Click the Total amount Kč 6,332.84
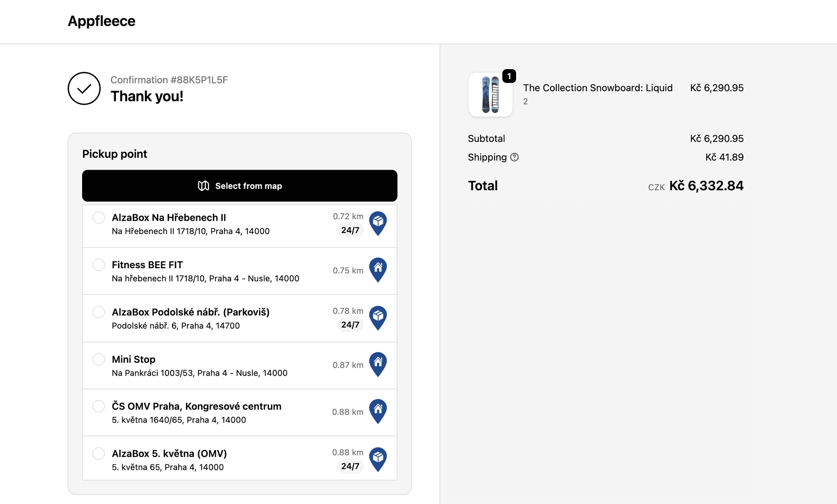Image resolution: width=837 pixels, height=504 pixels. tap(706, 186)
